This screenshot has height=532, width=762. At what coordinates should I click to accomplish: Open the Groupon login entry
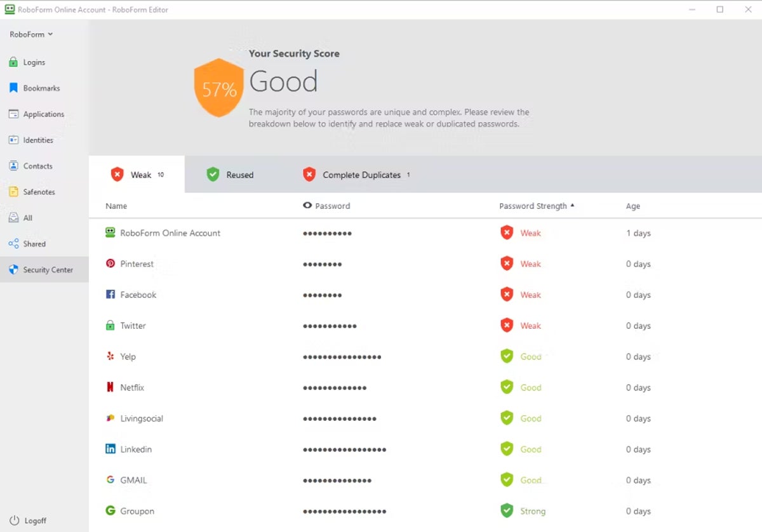[x=137, y=512]
